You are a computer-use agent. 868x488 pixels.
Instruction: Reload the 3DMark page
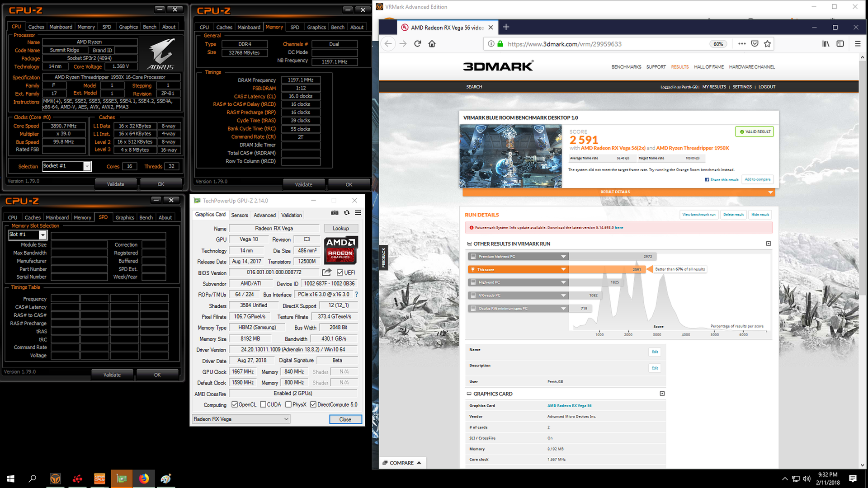pos(418,44)
